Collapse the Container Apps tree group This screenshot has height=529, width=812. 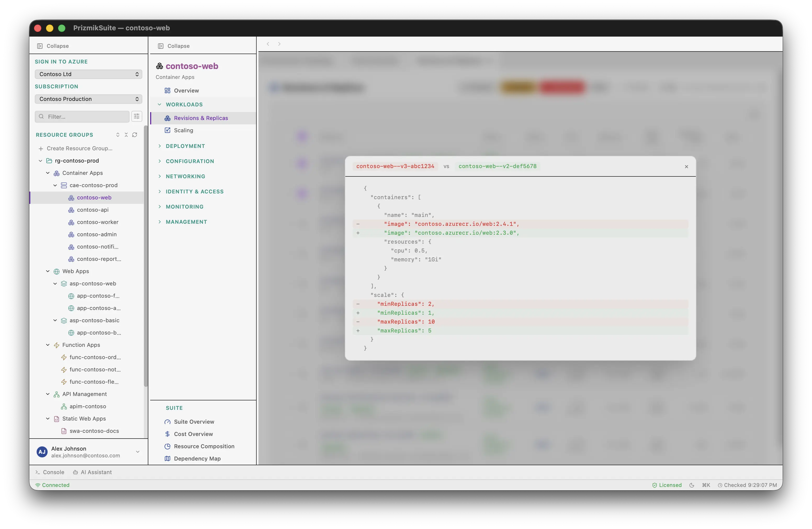[x=48, y=173]
